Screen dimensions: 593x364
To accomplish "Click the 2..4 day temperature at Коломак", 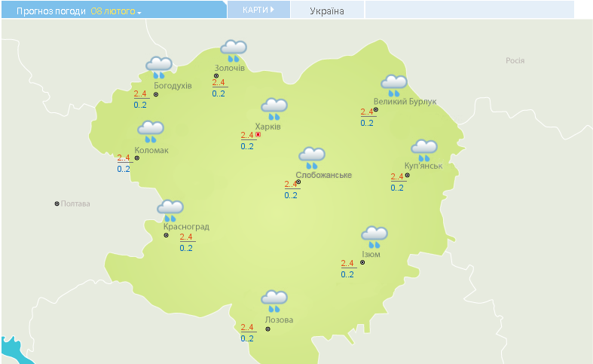I will [x=124, y=158].
